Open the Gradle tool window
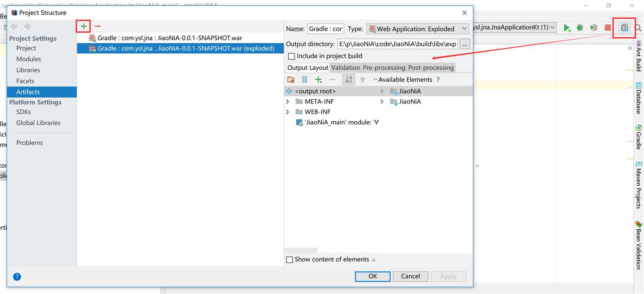Viewport: 644px width, 294px height. click(639, 137)
